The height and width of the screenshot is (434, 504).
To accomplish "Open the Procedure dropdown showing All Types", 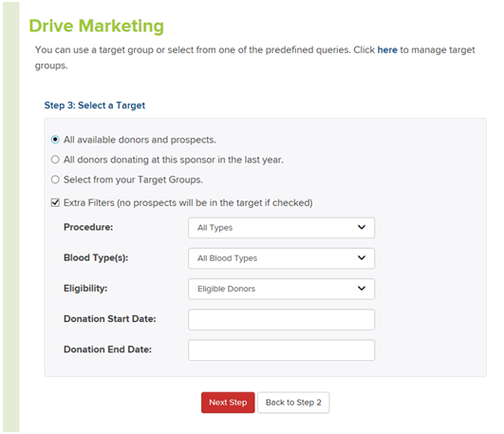I will (x=281, y=228).
